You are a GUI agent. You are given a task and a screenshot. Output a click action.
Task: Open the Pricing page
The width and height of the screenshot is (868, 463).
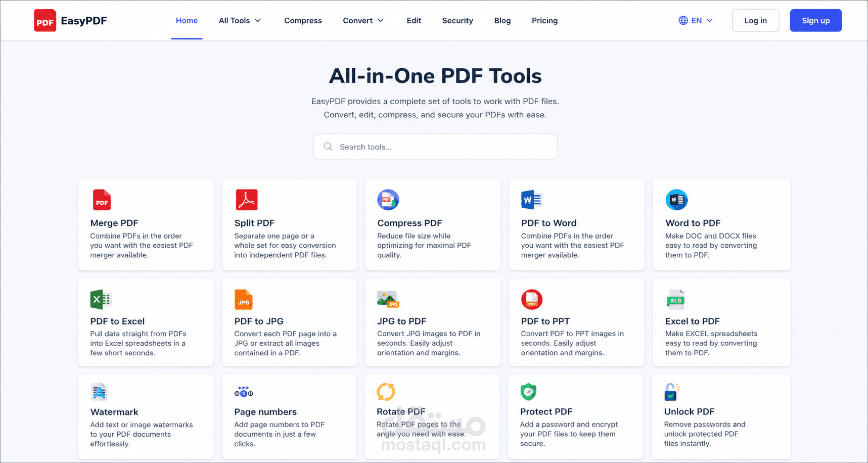544,21
